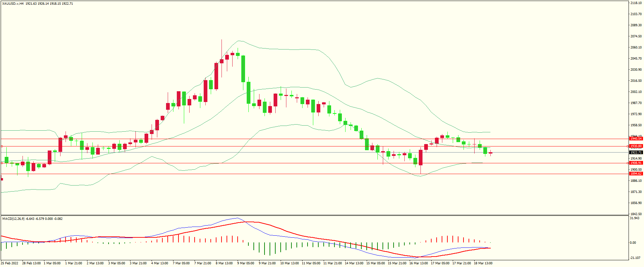Click the 2002.10 price scale value

(636, 92)
